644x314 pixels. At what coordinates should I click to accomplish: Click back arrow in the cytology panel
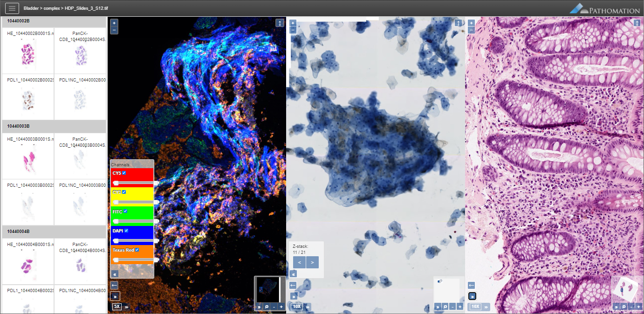tap(293, 286)
